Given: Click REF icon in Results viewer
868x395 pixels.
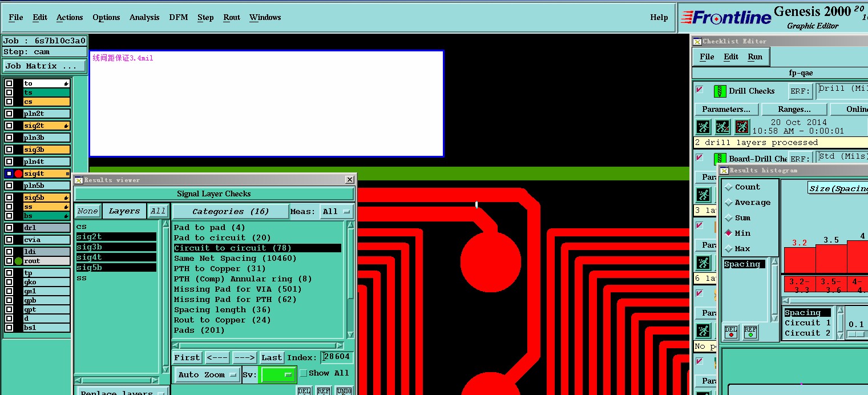Looking at the screenshot, I should 324,391.
